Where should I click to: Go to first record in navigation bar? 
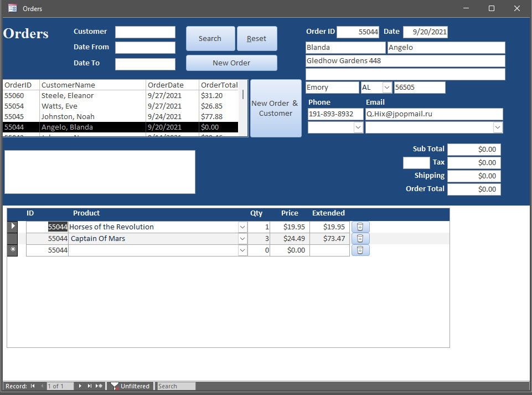tap(33, 386)
